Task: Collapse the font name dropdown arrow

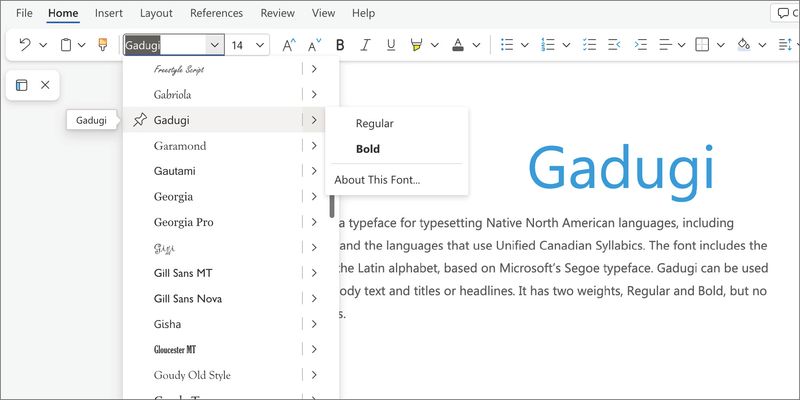Action: [x=215, y=45]
